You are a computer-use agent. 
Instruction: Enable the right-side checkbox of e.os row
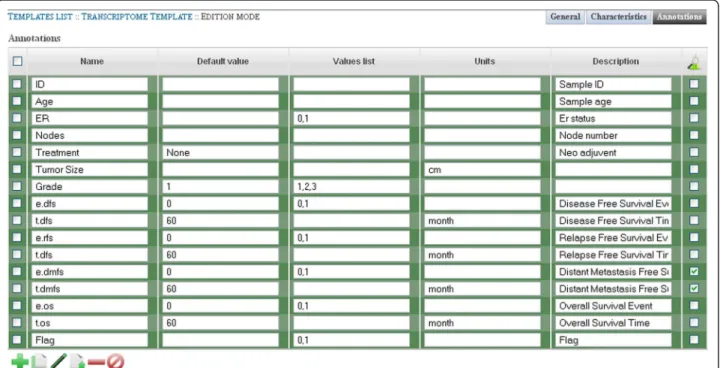(694, 305)
